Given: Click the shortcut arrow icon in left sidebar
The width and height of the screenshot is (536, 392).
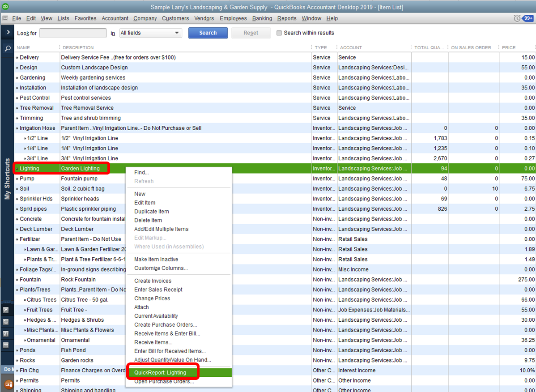Looking at the screenshot, I should coord(6,310).
